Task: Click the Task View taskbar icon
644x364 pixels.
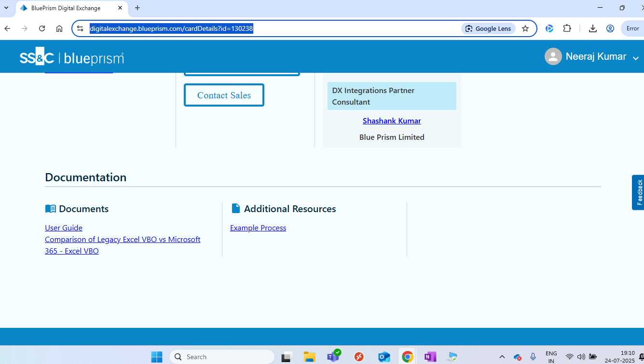Action: 287,357
